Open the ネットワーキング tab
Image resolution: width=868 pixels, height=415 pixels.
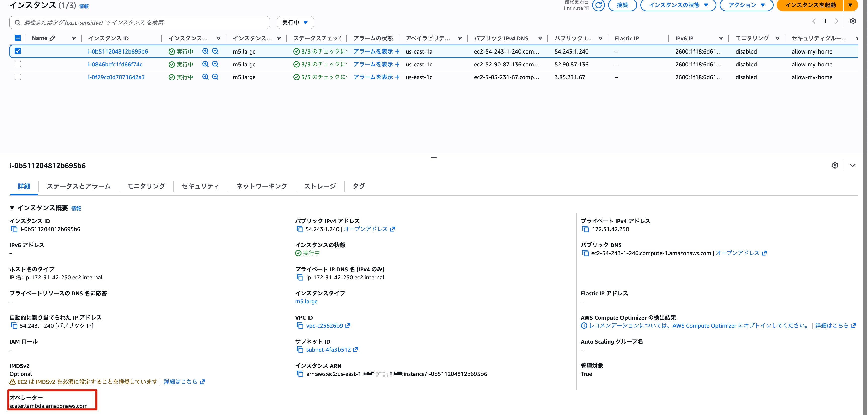tap(261, 186)
